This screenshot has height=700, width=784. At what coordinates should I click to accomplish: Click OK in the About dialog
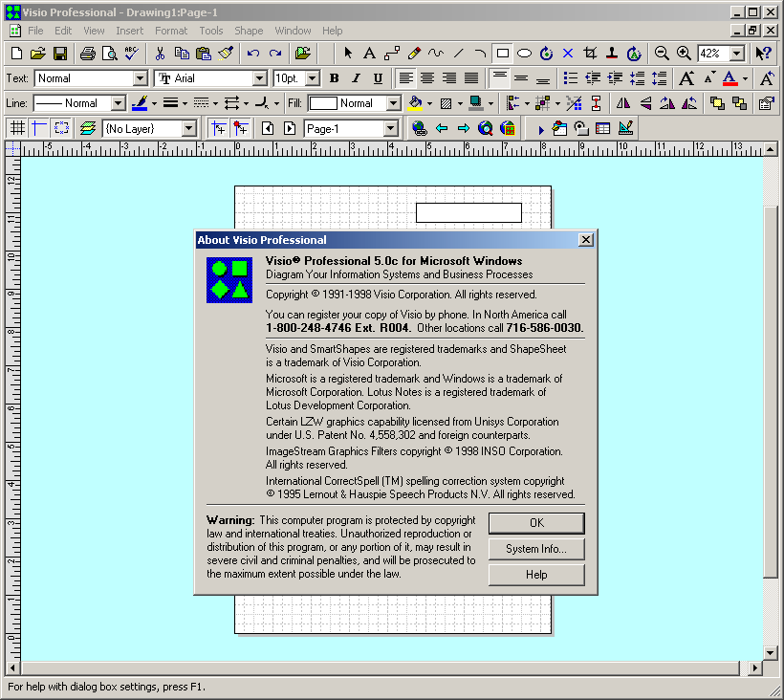536,523
